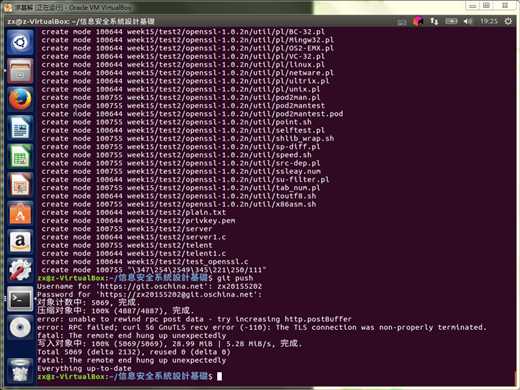The image size is (520, 390).
Task: Select the Terminal icon in the launcher
Action: tap(20, 299)
